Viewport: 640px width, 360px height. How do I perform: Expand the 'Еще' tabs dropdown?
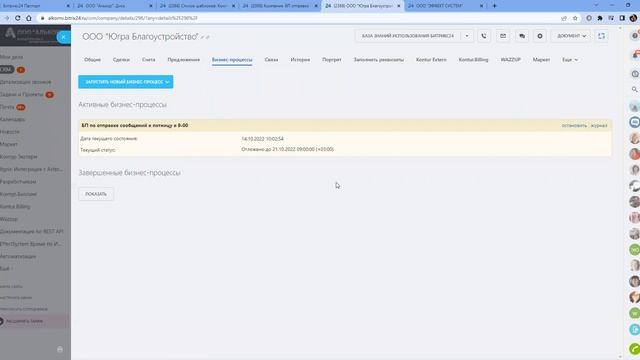click(570, 60)
